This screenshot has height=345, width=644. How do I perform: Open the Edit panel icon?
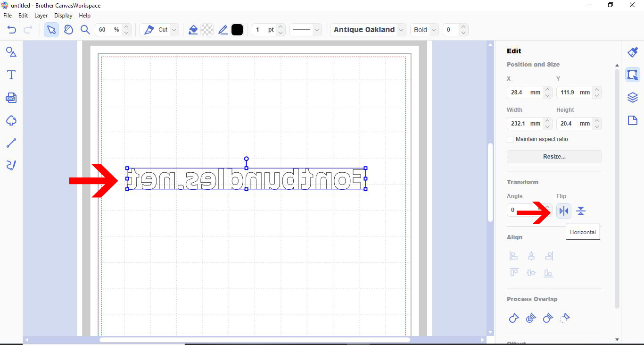click(633, 75)
